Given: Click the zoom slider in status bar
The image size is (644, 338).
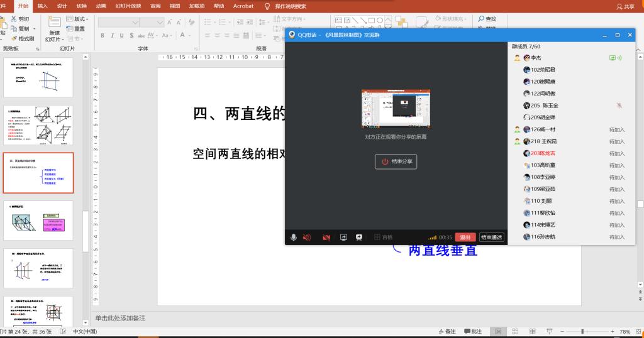Looking at the screenshot, I should (582, 331).
